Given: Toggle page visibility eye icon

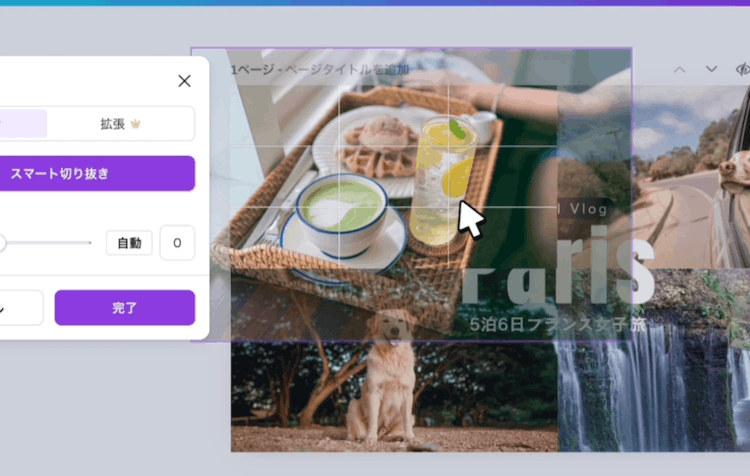Looking at the screenshot, I should click(743, 69).
